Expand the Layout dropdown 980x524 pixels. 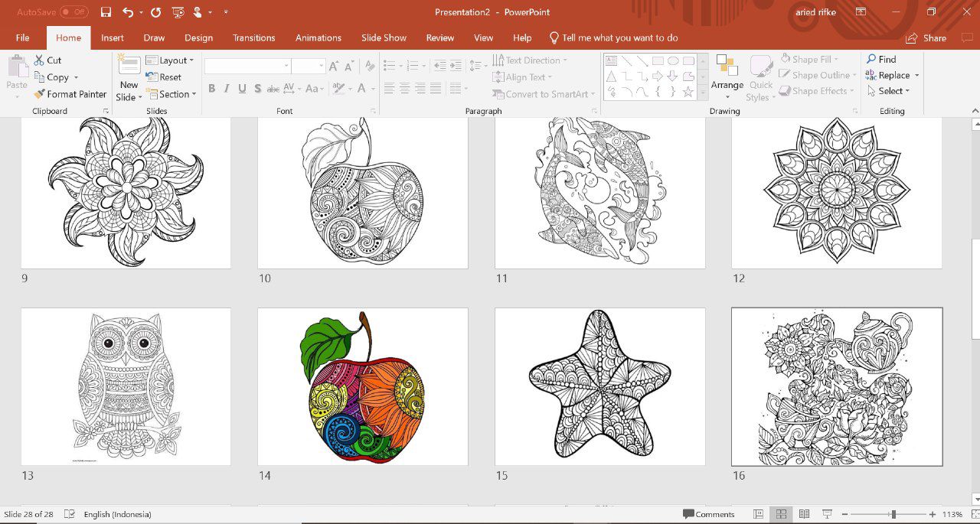coord(170,60)
